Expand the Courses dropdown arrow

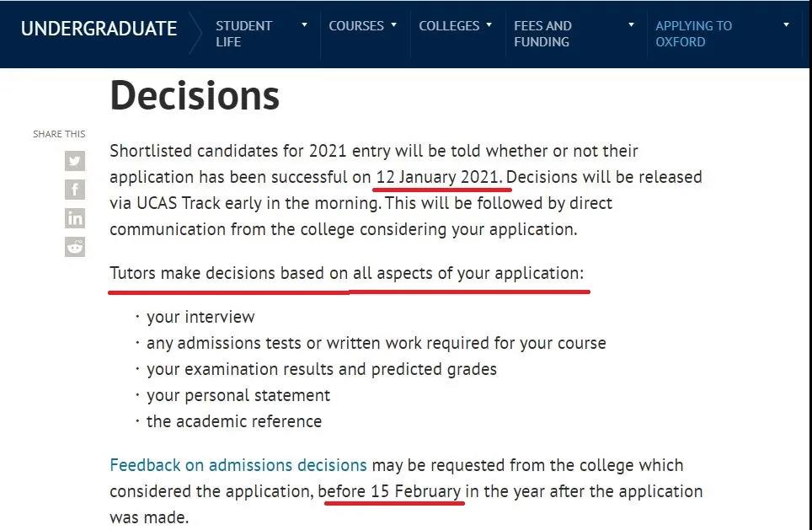(x=393, y=25)
